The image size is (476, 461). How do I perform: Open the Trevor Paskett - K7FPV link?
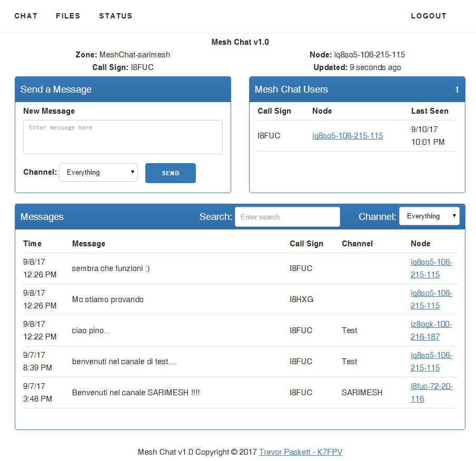coord(301,452)
